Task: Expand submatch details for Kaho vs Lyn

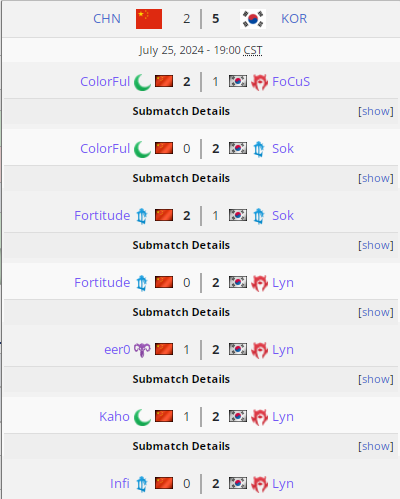Action: click(376, 446)
